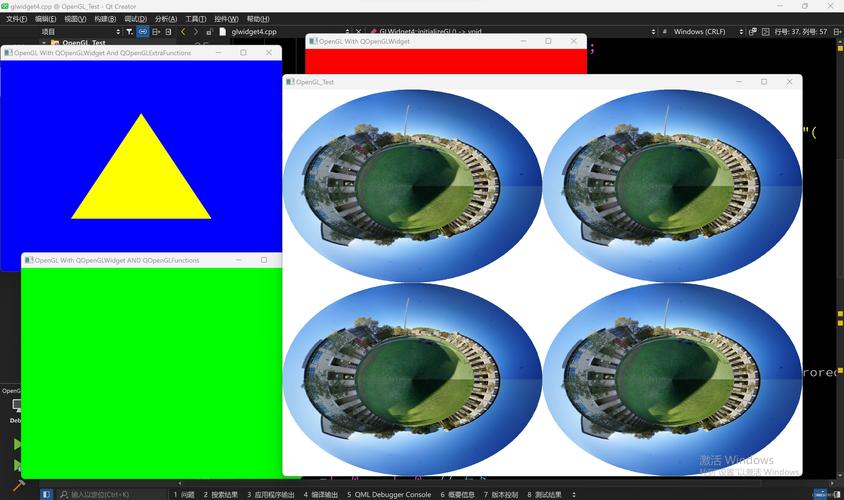Go forward with the right arrow icon
Image resolution: width=844 pixels, height=500 pixels.
click(x=195, y=32)
